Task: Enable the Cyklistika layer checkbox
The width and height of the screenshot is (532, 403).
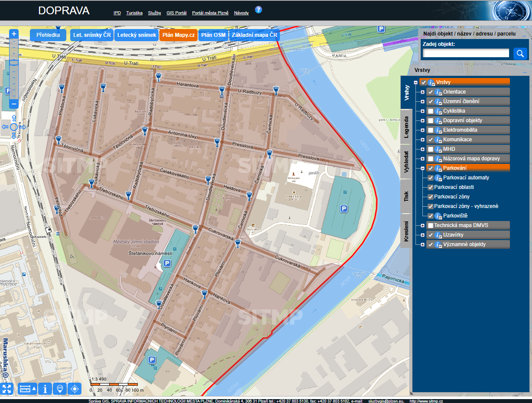Action: (x=431, y=111)
